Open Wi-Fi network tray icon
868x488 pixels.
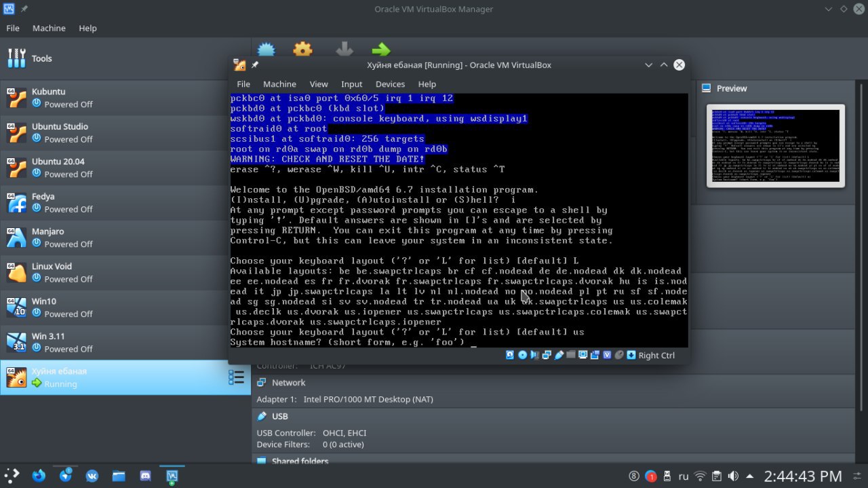700,476
